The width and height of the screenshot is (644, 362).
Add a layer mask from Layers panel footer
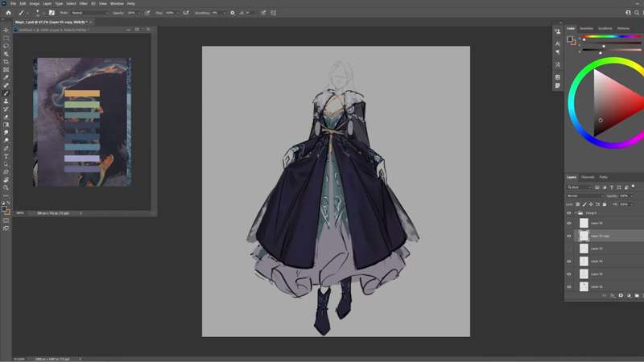pyautogui.click(x=621, y=295)
